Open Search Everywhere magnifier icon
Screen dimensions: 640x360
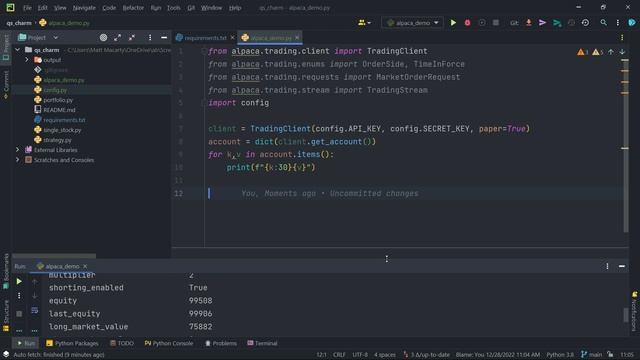click(x=603, y=23)
